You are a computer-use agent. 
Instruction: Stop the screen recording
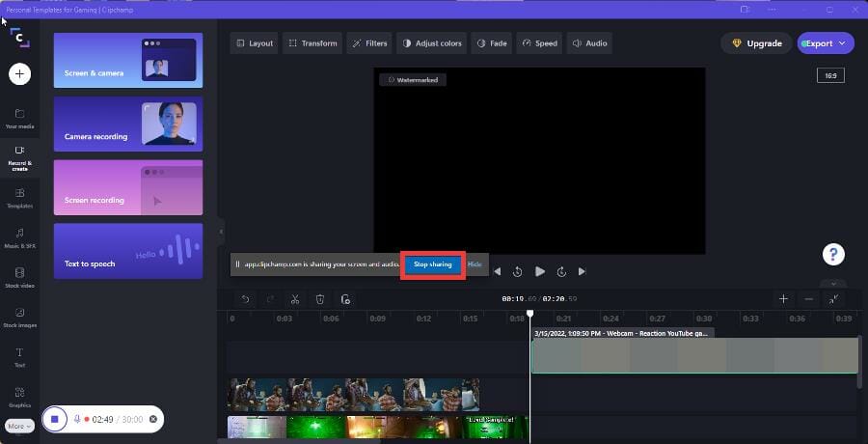54,419
